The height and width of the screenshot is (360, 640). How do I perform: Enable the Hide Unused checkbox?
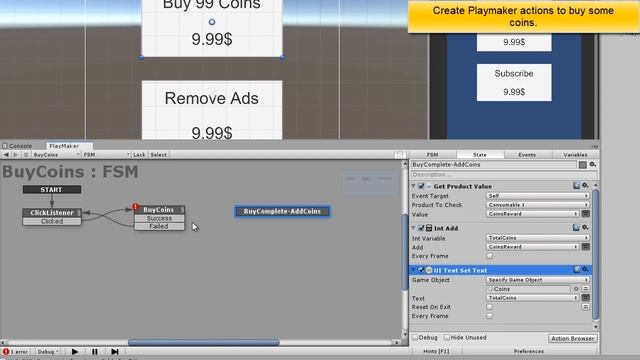point(447,338)
